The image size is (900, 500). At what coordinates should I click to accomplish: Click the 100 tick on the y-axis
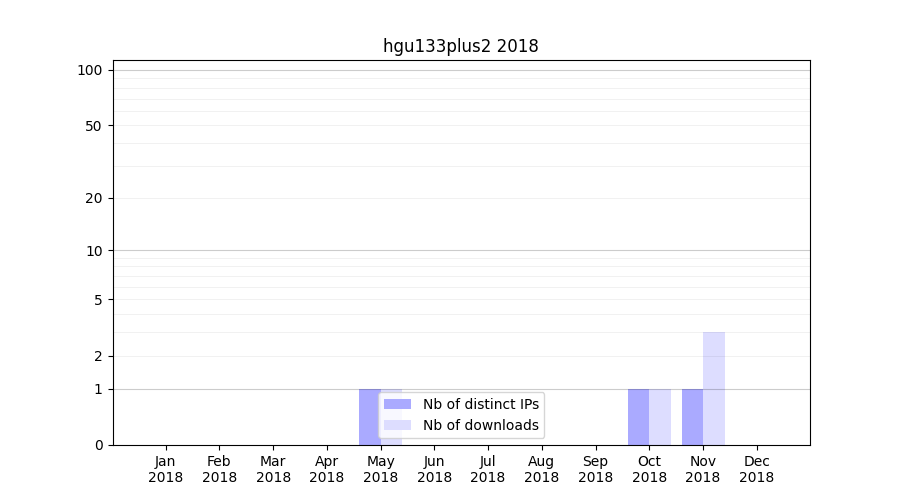click(x=90, y=70)
